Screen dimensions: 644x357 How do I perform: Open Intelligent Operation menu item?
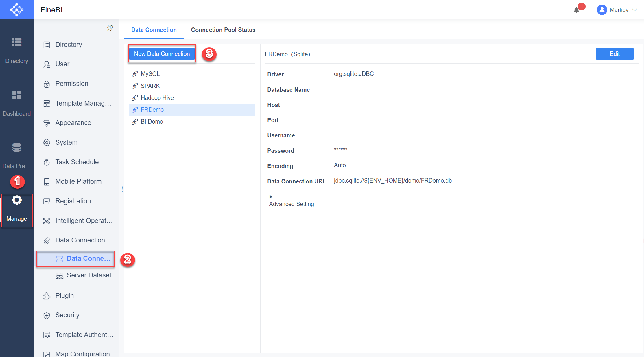(x=76, y=221)
